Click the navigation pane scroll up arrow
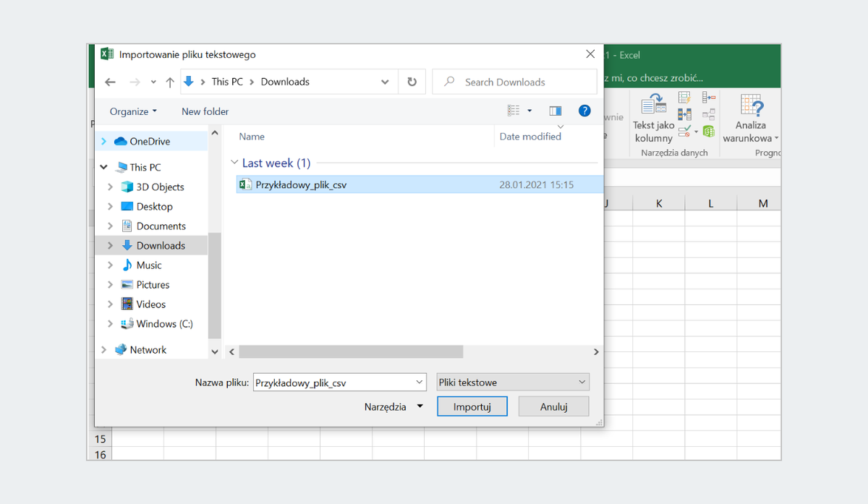This screenshot has width=868, height=504. click(x=215, y=133)
